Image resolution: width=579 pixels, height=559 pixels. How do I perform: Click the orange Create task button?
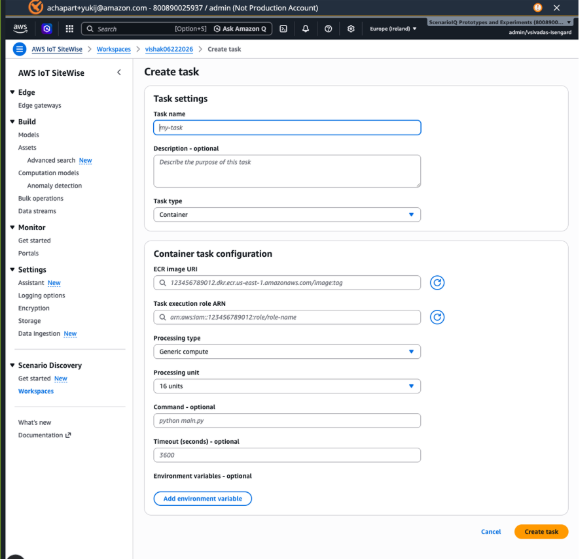tap(541, 532)
